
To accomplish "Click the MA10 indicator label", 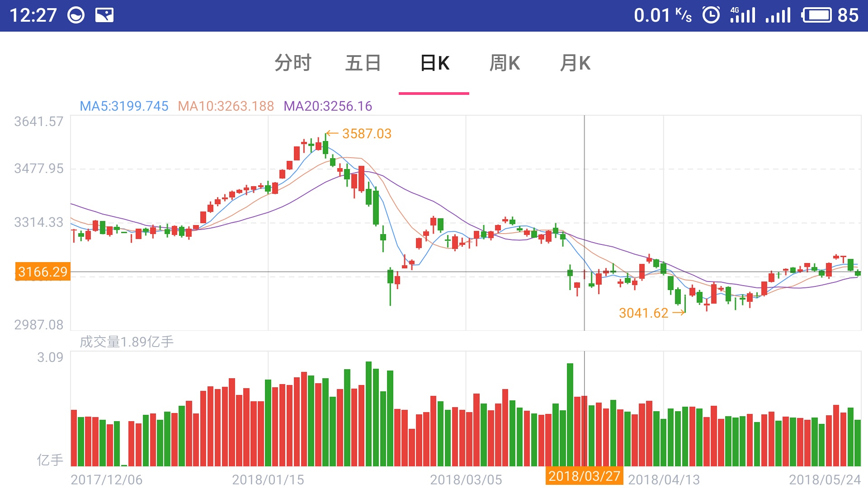I will (x=226, y=106).
